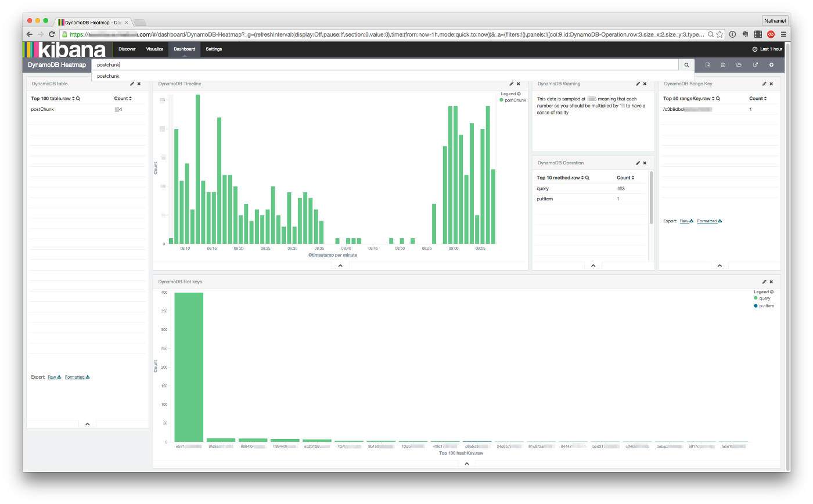Open dashboard options with the gear icon
The height and width of the screenshot is (504, 813).
pyautogui.click(x=771, y=64)
